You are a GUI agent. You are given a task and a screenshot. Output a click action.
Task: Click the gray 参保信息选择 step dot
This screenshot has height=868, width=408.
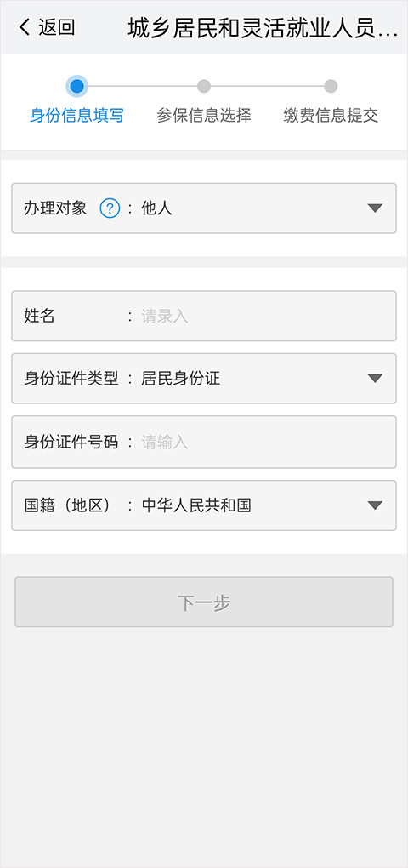click(204, 86)
